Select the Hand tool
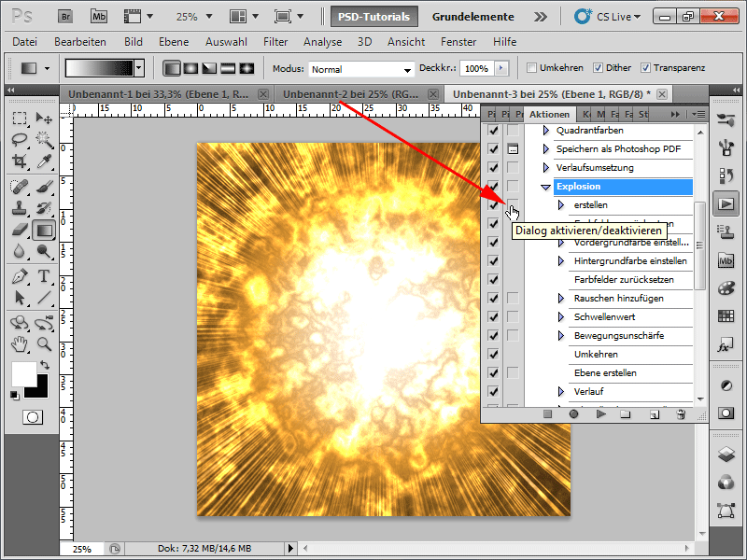Image resolution: width=747 pixels, height=560 pixels. click(20, 343)
